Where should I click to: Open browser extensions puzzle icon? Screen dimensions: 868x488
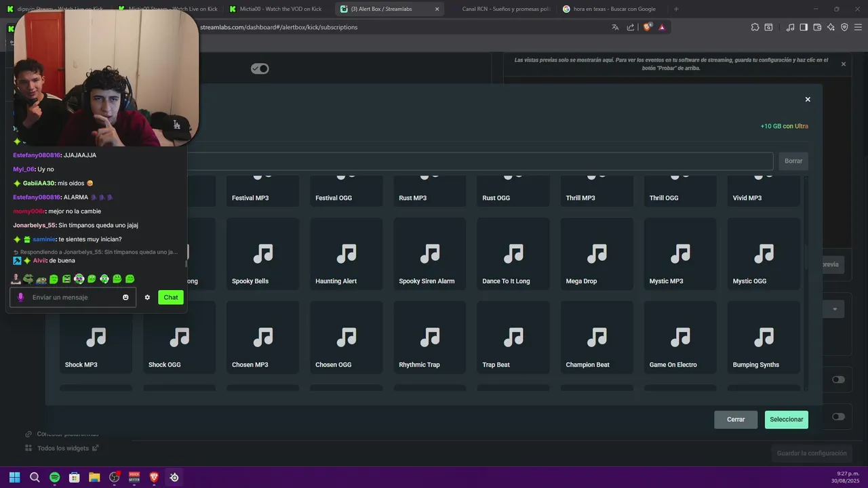[x=755, y=27]
